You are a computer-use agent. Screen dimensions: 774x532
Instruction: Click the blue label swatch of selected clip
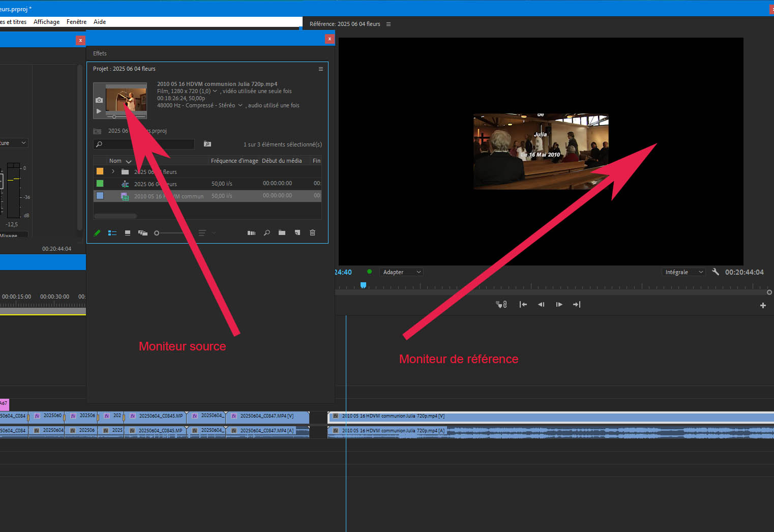click(x=100, y=196)
